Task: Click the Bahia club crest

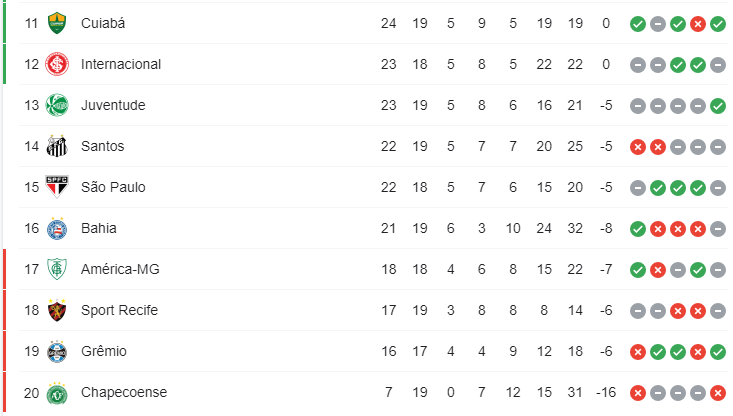Action: point(57,228)
